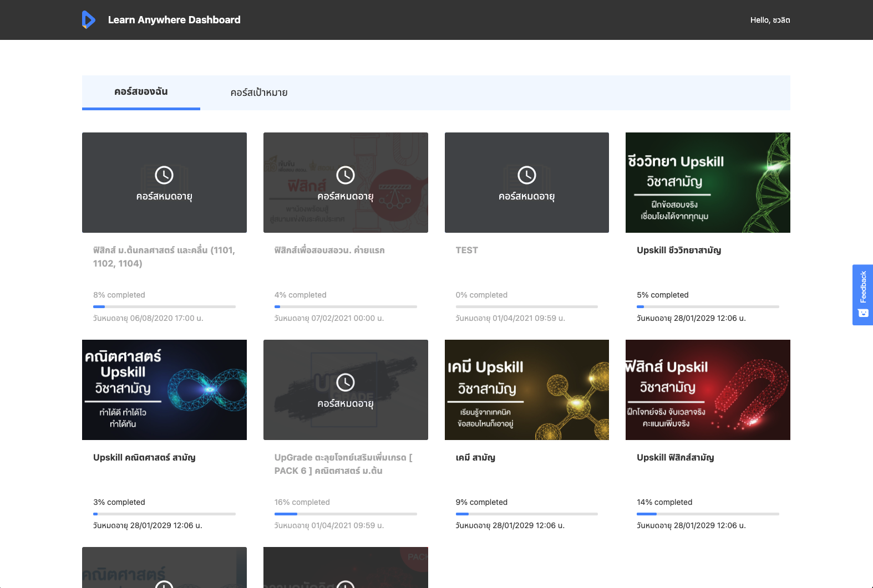Click the Hello, ชวลิต user greeting
Viewport: 873px width, 588px height.
point(770,20)
